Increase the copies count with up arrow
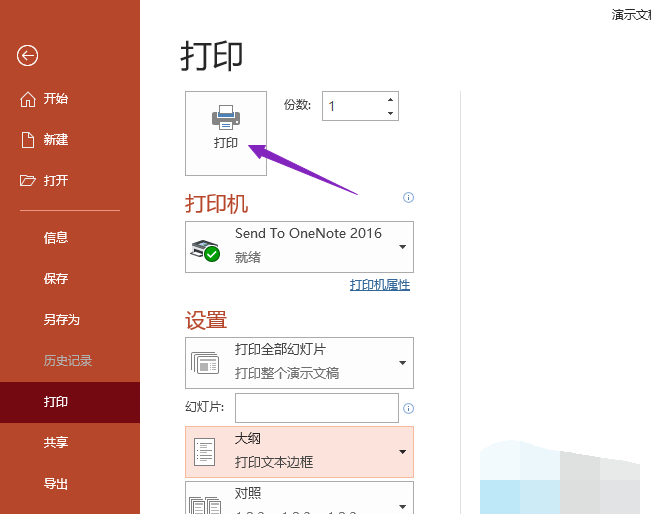Screen dimensions: 651x514 (x=390, y=99)
